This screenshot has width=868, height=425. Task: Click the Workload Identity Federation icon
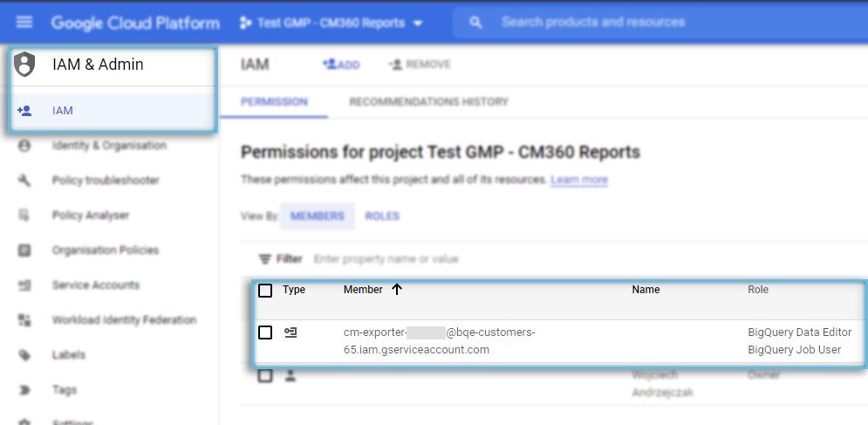click(24, 320)
